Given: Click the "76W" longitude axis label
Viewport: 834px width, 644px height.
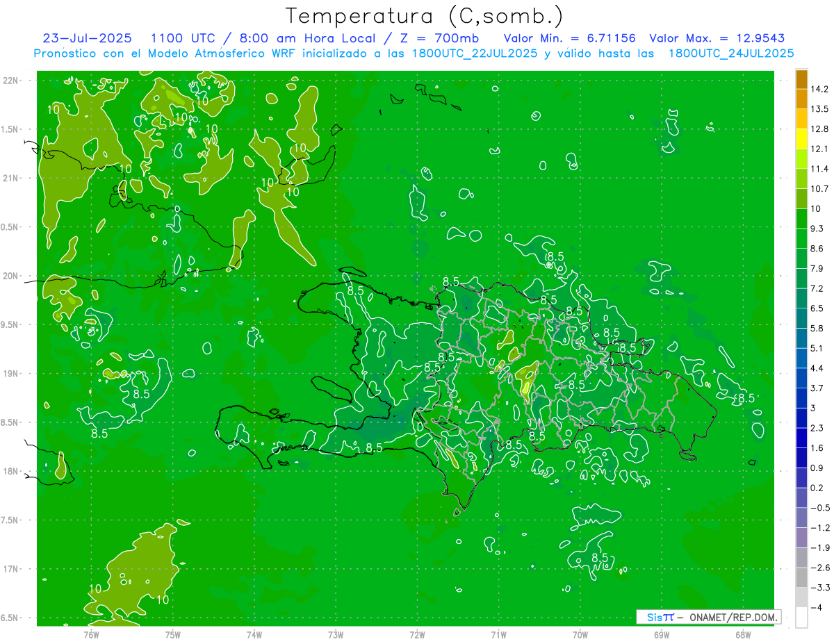Looking at the screenshot, I should point(91,634).
